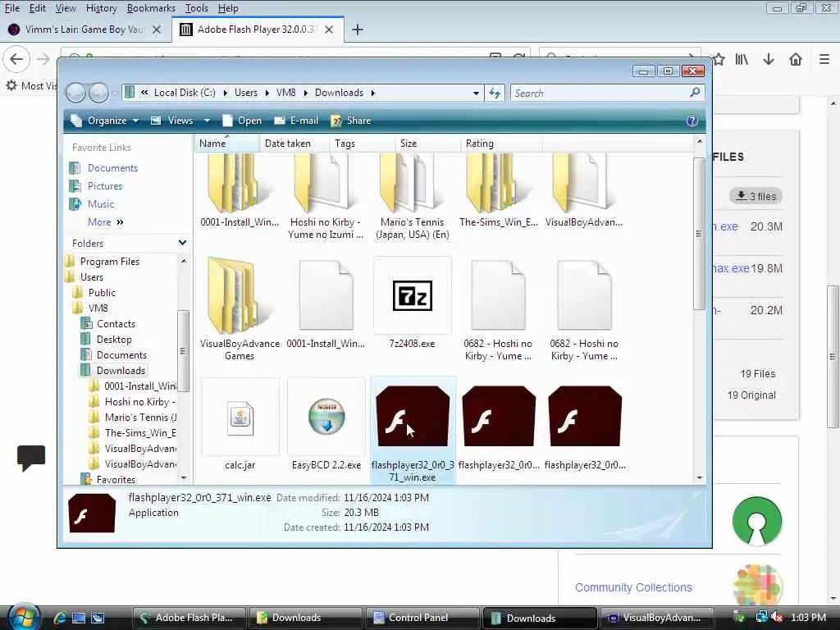840x630 pixels.
Task: Select The-Sims_Win_E folder icon
Action: (498, 183)
